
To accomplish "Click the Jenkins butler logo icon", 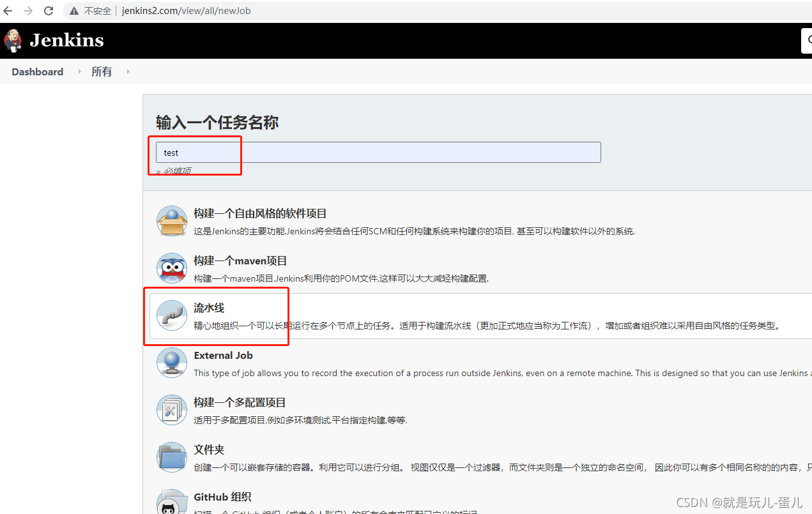I will point(12,40).
